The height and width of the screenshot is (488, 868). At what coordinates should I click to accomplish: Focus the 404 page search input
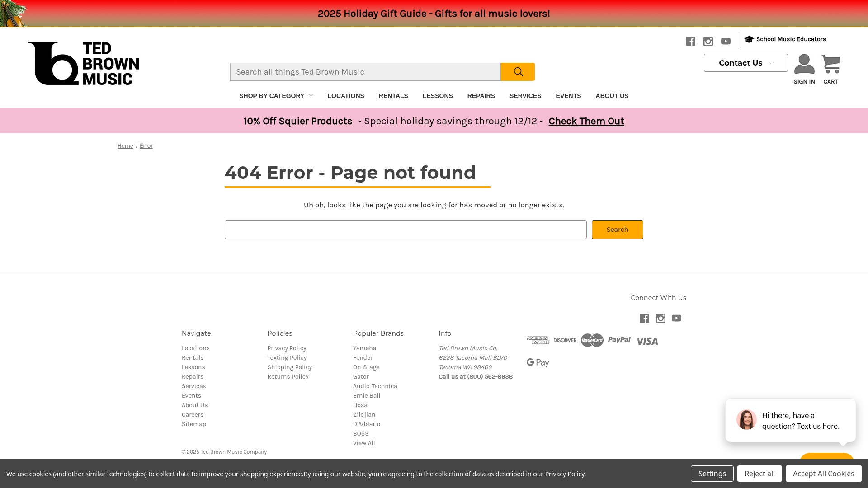tap(406, 230)
